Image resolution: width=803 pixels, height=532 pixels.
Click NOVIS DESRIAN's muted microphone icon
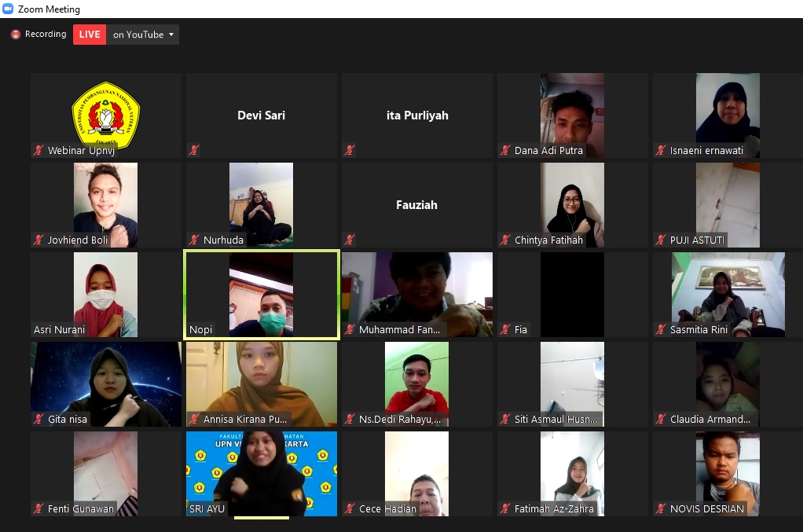click(661, 508)
